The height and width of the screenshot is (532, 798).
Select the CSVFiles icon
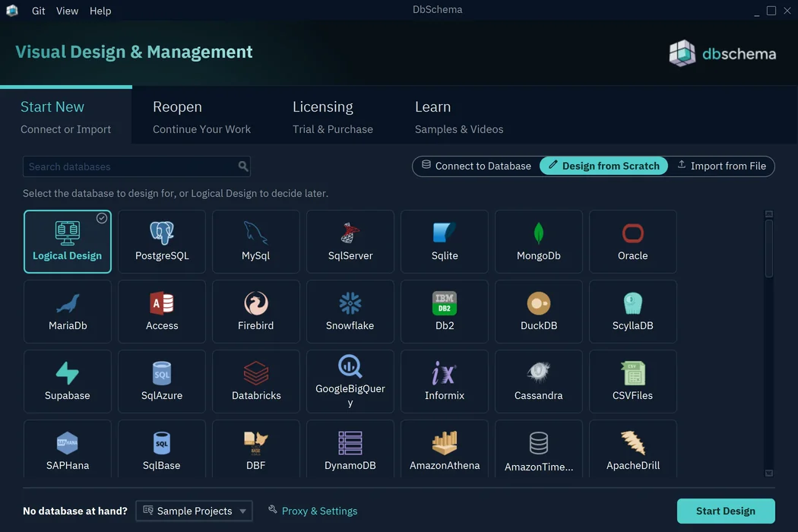tap(632, 373)
